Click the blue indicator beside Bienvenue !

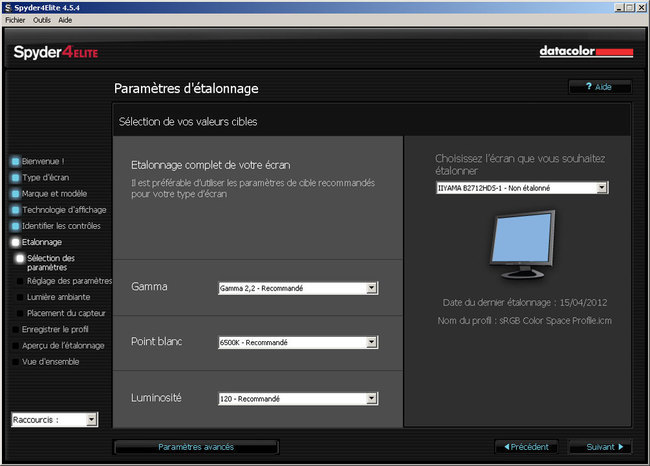pyautogui.click(x=15, y=161)
